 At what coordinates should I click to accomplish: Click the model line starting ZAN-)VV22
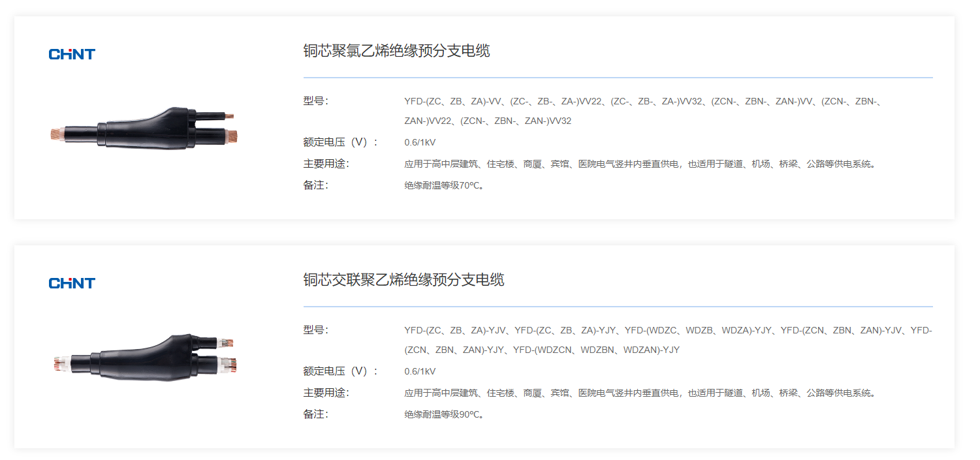coord(488,121)
